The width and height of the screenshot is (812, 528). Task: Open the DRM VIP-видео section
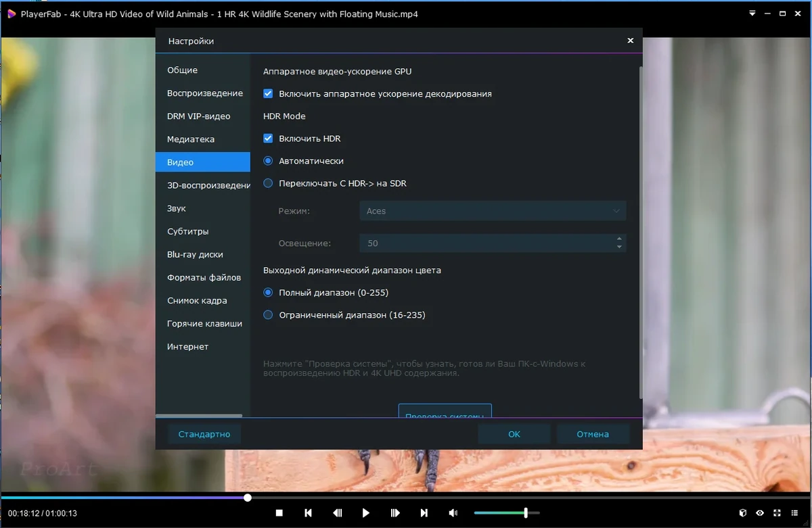pyautogui.click(x=203, y=116)
